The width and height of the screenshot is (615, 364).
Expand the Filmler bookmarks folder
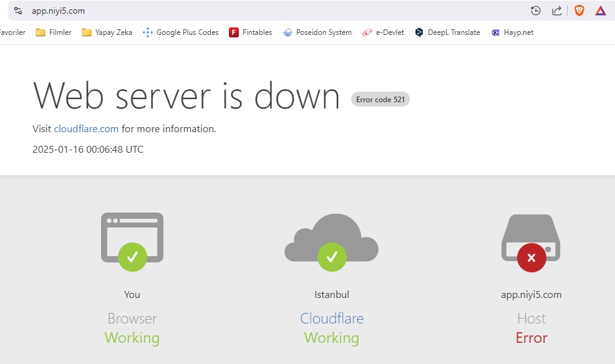pyautogui.click(x=54, y=32)
